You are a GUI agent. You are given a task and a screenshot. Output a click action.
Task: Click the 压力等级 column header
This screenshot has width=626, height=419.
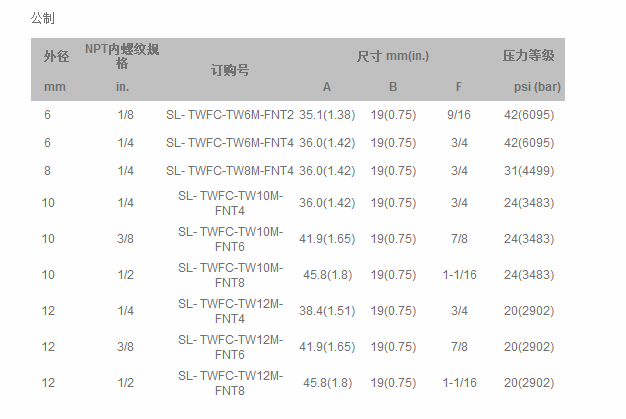[529, 55]
